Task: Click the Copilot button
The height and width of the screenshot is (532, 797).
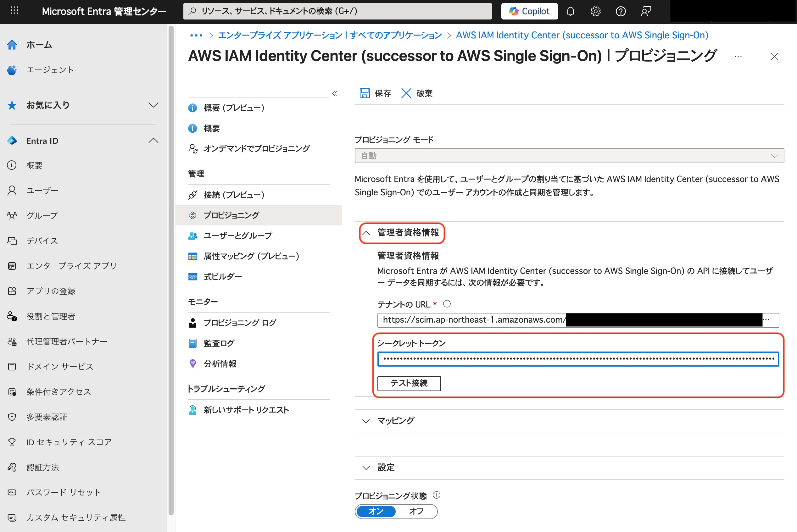Action: coord(529,11)
